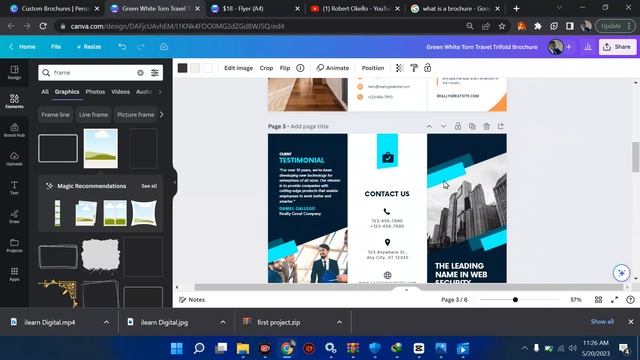Click the cloud save status icon
Viewport: 640px width, 360px height.
[x=164, y=47]
